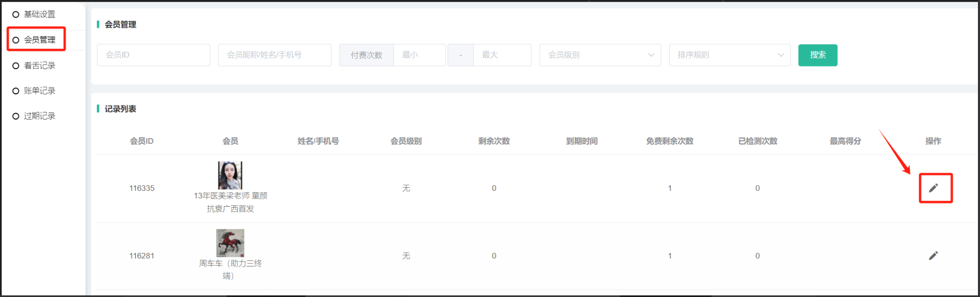Open 基础设置 in the sidebar
Viewport: 980px width, 297px height.
[x=39, y=14]
